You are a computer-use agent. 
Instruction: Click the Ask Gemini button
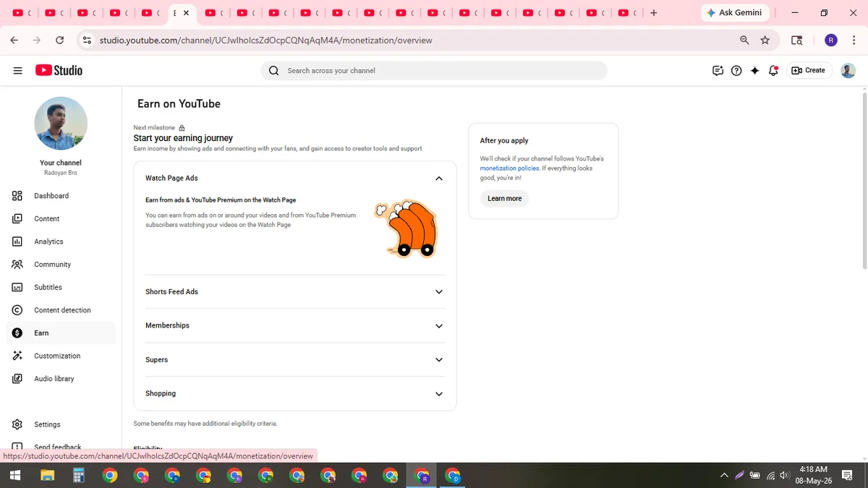[735, 13]
